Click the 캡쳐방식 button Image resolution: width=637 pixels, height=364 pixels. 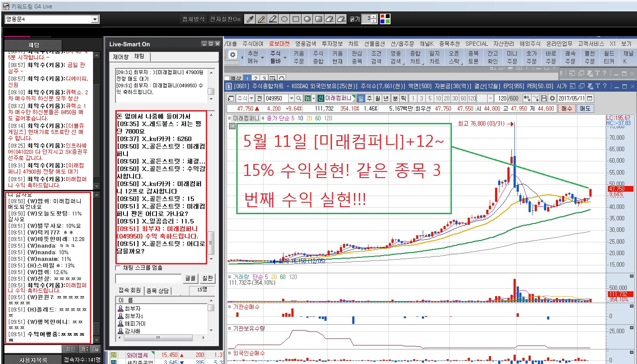193,19
